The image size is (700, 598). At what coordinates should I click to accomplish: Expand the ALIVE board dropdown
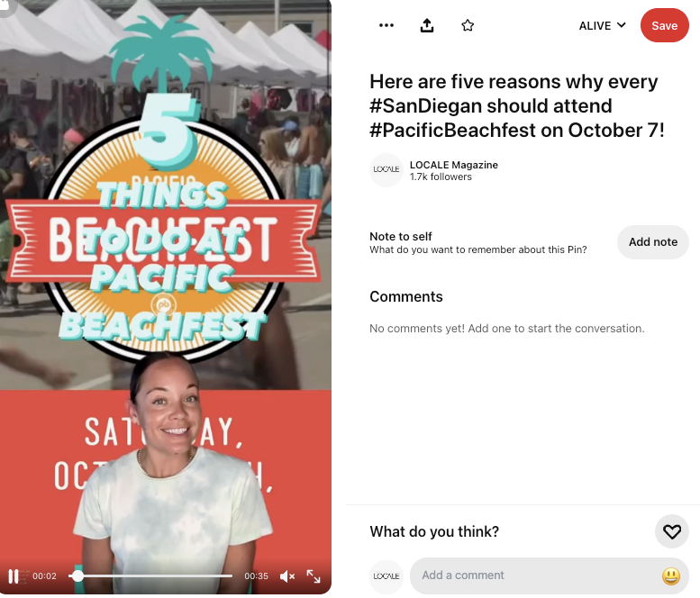602,26
